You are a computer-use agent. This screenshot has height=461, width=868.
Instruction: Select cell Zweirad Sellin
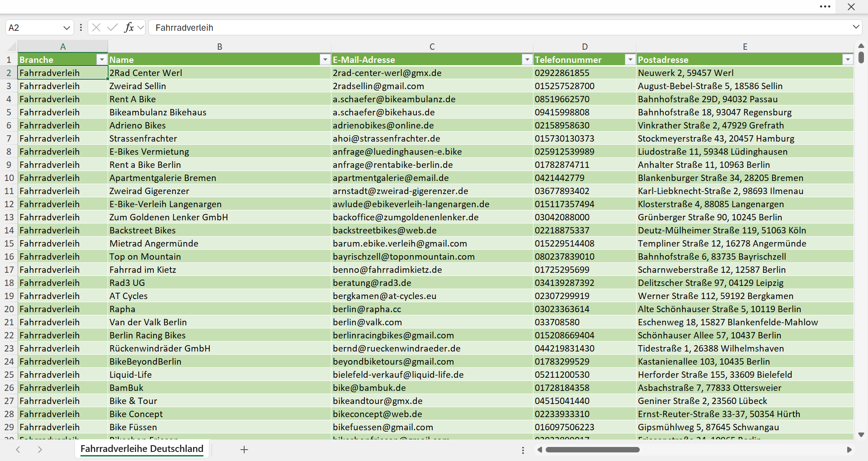point(220,86)
